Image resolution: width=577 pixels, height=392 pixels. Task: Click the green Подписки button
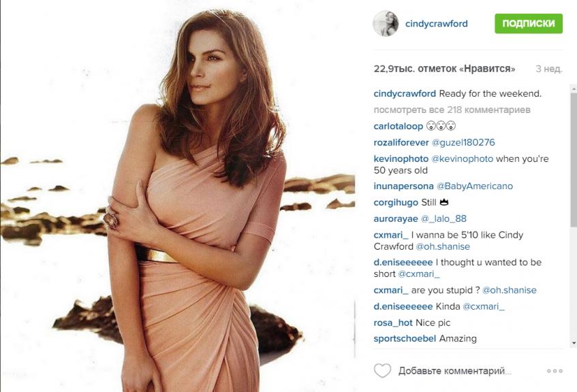(x=529, y=24)
